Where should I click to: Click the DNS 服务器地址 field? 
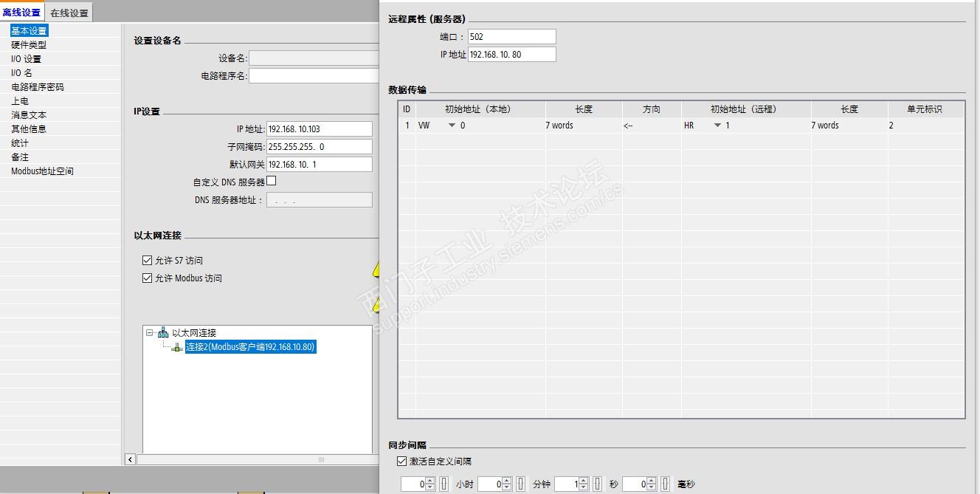point(319,200)
